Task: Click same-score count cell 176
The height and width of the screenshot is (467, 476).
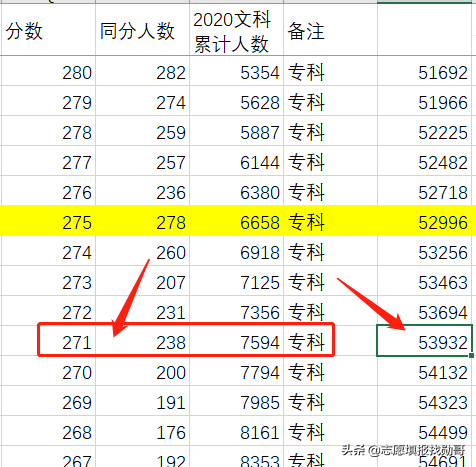Action: 142,430
